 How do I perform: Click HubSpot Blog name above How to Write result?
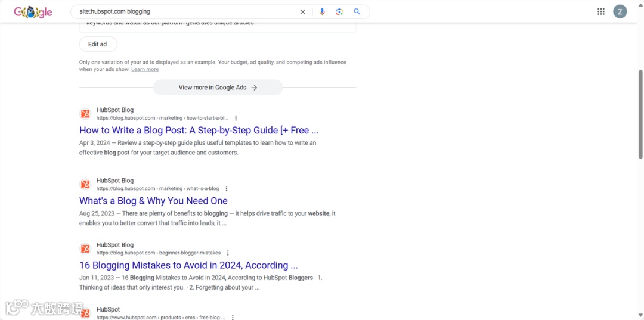(x=115, y=110)
